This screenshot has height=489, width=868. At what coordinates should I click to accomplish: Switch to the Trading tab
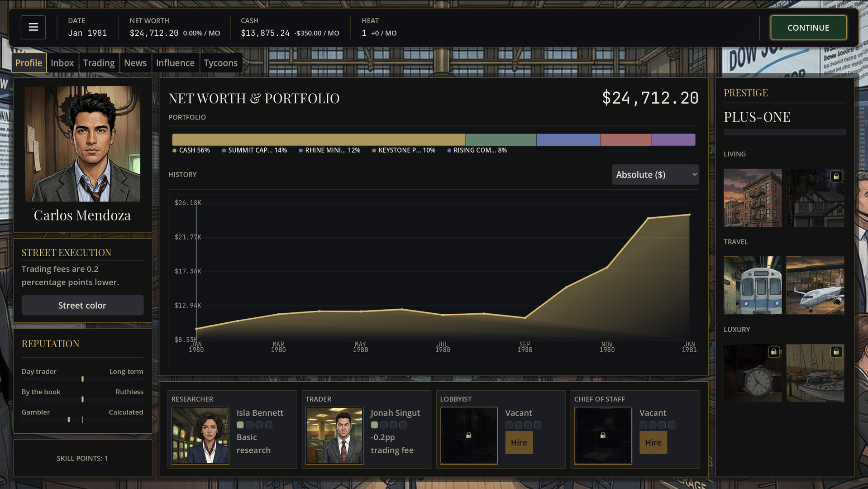[99, 63]
